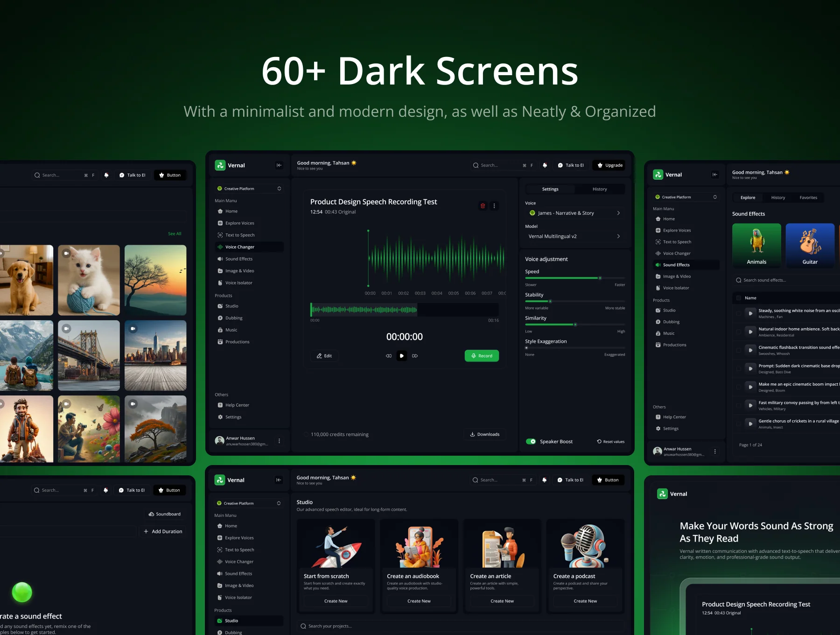840x635 pixels.
Task: Open Music in Voice Changer sidebar
Action: tap(249, 330)
